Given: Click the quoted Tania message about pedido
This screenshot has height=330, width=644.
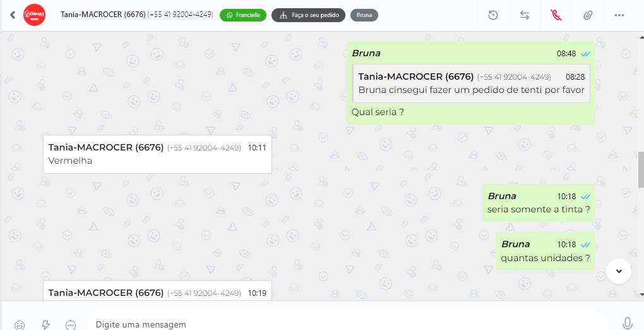Looking at the screenshot, I should (471, 83).
